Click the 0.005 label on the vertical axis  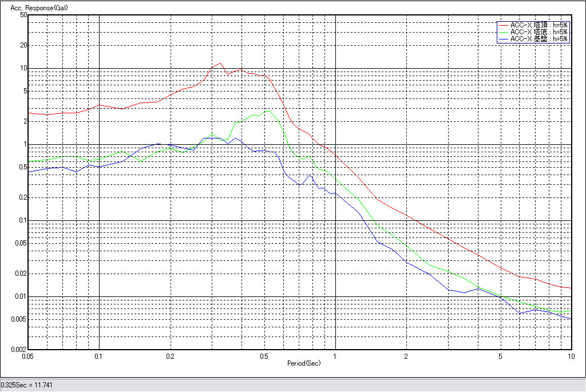pyautogui.click(x=19, y=319)
